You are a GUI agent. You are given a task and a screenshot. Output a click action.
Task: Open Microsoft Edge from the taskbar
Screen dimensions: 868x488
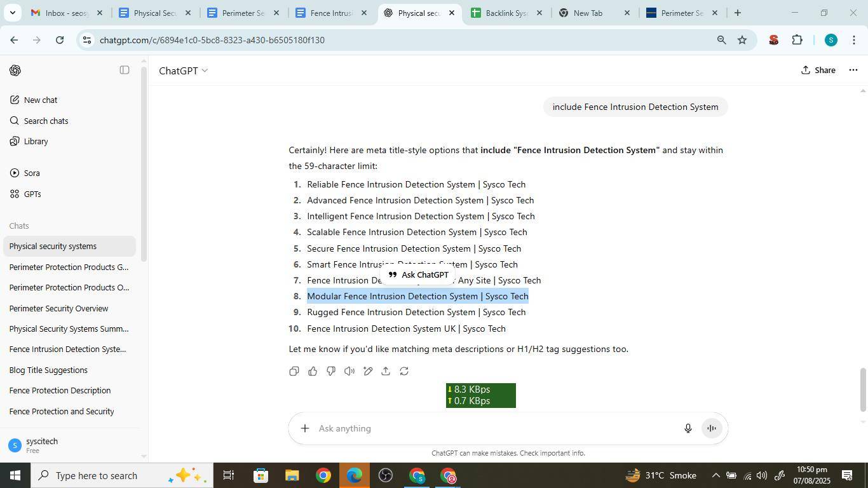point(354,475)
